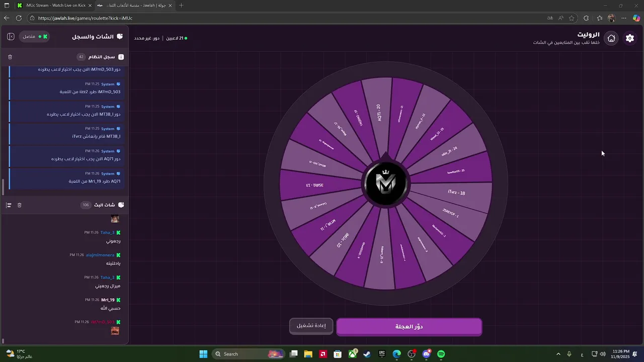Screen dimensions: 644x362
Task: Go to Jawlah home via house icon
Action: pos(611,38)
